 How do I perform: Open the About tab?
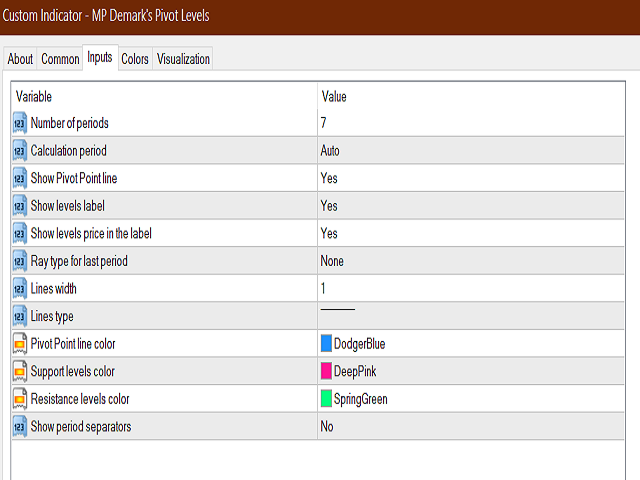tap(20, 59)
